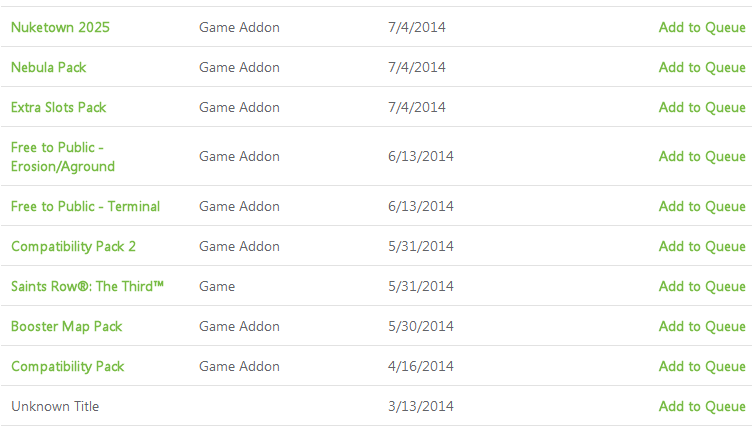Add Free to Public - Terminal to queue
The width and height of the screenshot is (752, 426).
(702, 206)
